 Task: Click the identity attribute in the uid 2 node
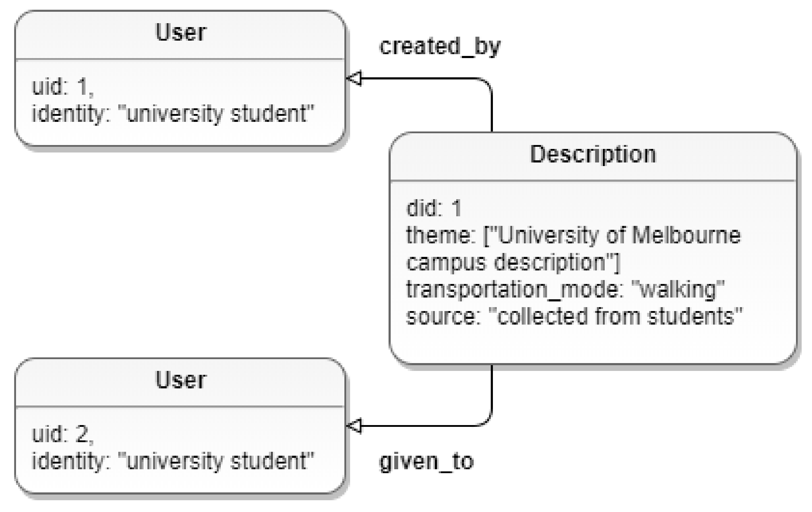173,461
